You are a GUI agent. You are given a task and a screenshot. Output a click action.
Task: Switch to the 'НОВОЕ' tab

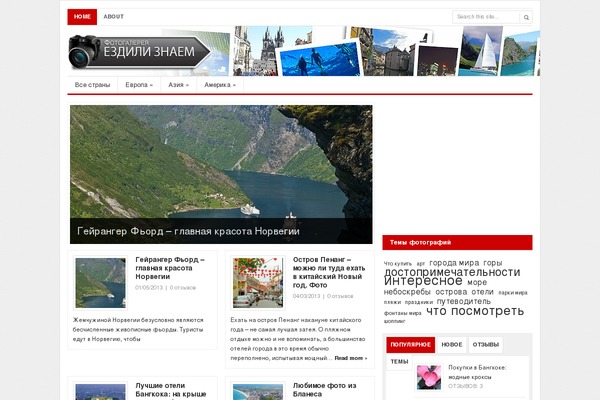[x=452, y=345]
